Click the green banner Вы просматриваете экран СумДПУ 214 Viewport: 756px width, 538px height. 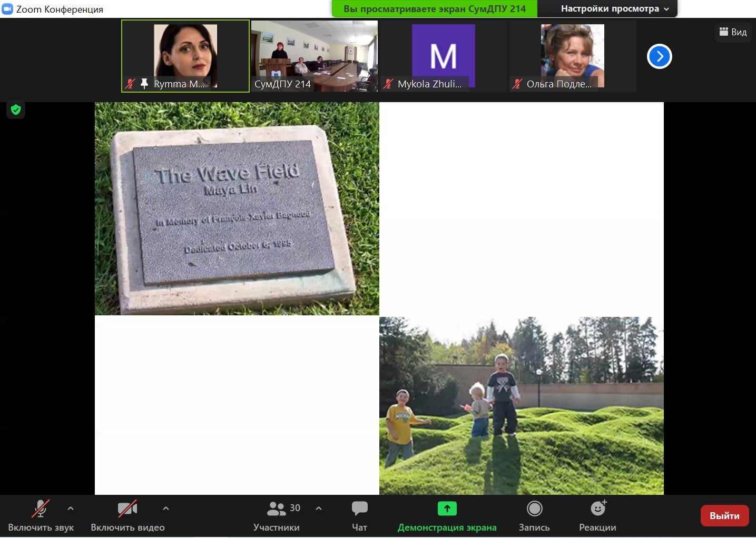coord(435,8)
